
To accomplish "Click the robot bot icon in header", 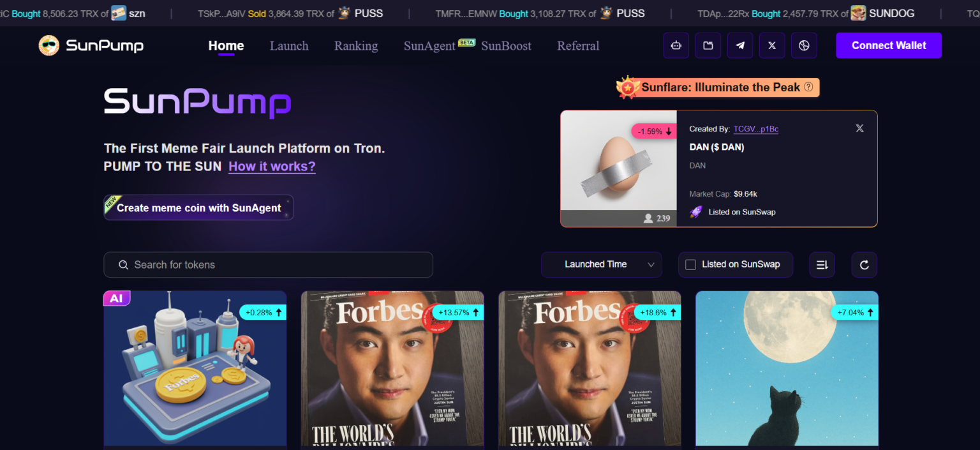I will point(676,46).
